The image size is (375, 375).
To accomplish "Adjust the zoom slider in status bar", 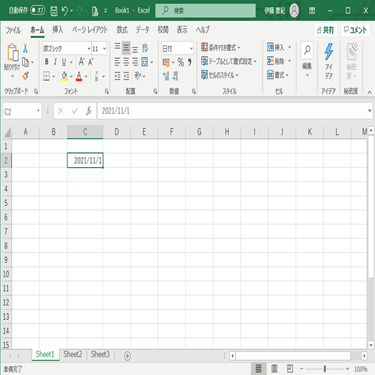I will (325, 369).
